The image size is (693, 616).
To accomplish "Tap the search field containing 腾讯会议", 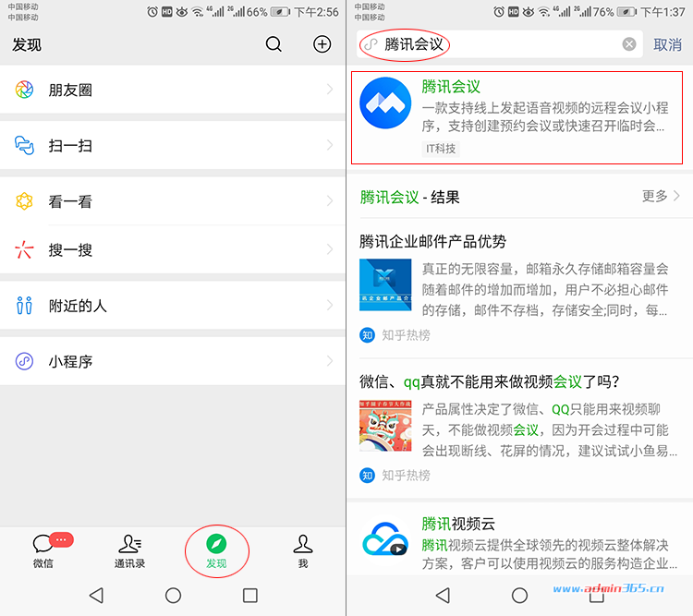I will [x=499, y=44].
